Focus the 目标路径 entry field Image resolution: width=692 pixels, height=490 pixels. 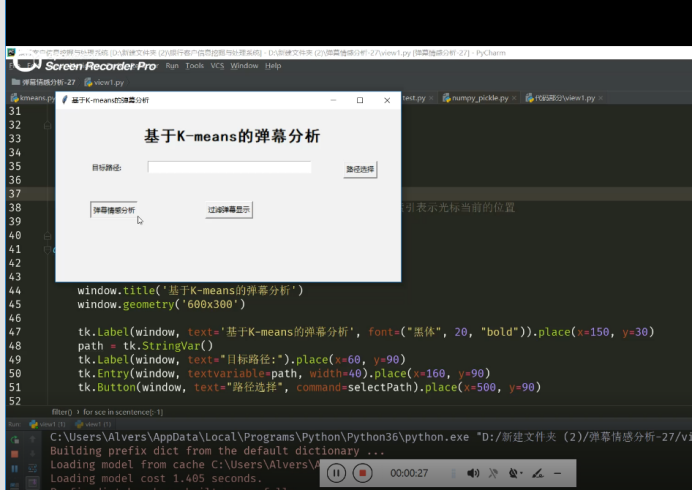coord(229,167)
